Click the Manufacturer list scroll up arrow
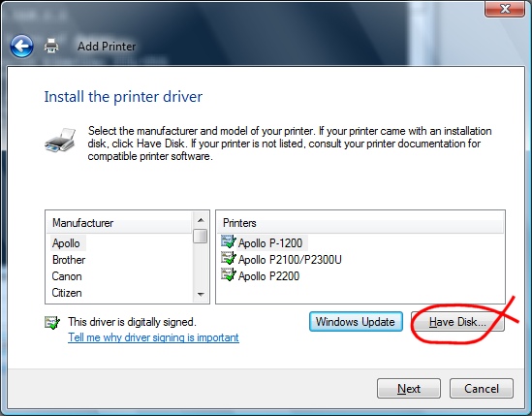This screenshot has height=416, width=532. [201, 220]
